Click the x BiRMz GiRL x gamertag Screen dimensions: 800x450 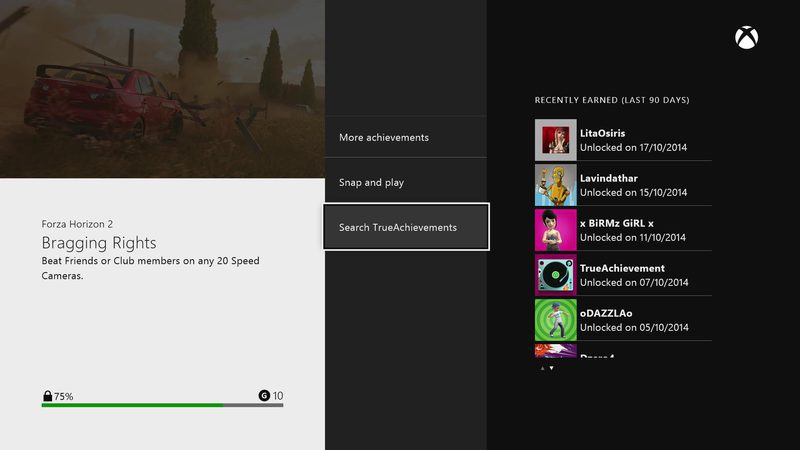click(x=617, y=223)
